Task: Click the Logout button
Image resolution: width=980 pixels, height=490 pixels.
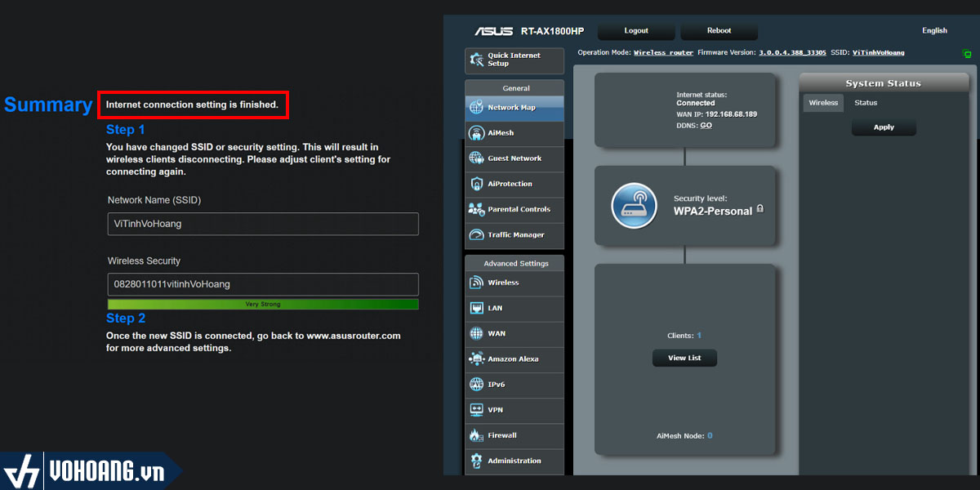Action: [636, 31]
